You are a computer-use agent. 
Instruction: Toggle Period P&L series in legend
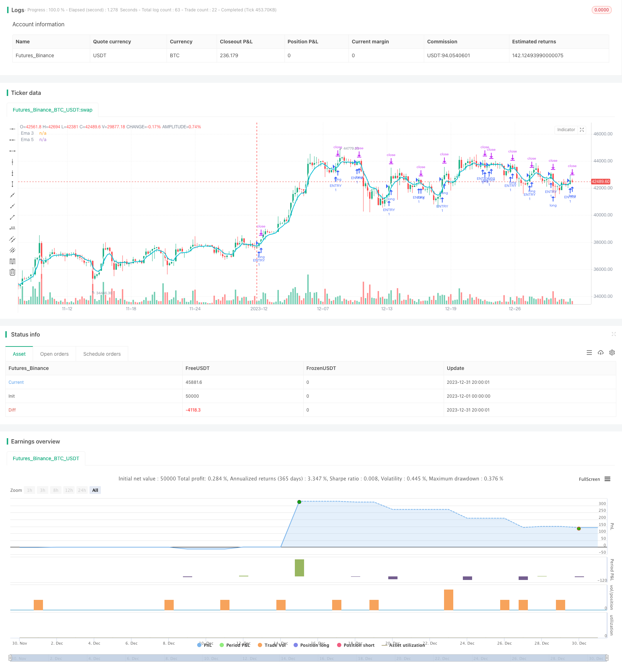(x=235, y=645)
